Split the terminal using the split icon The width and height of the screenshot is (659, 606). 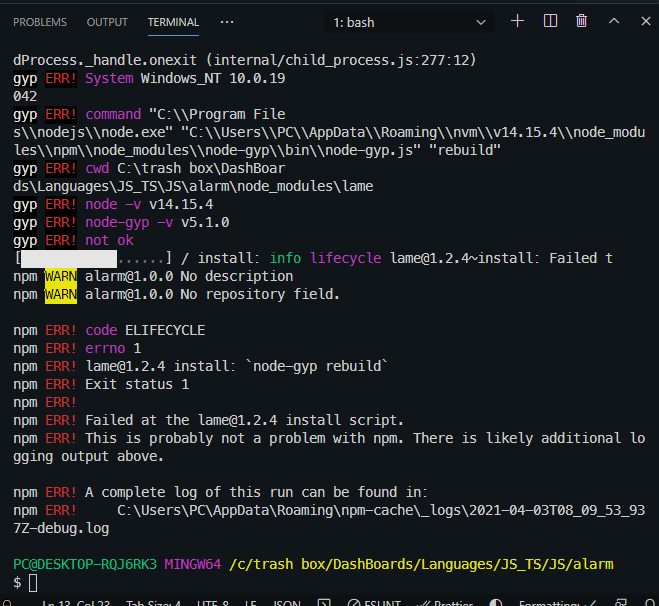coord(550,21)
